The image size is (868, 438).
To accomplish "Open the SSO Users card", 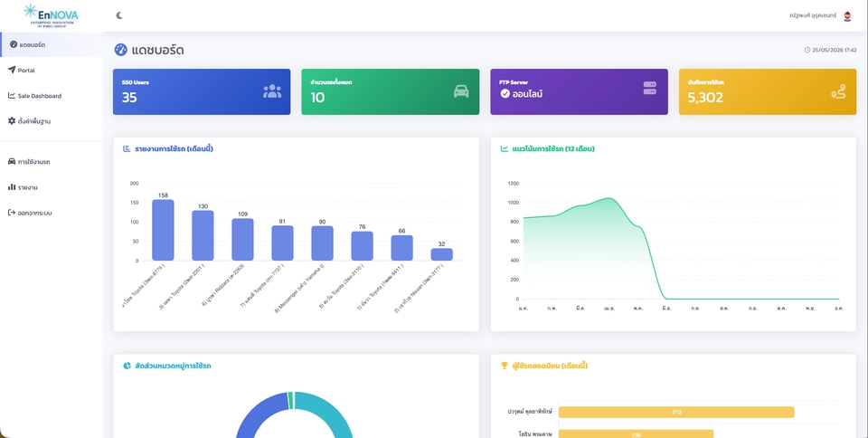I will pyautogui.click(x=202, y=92).
